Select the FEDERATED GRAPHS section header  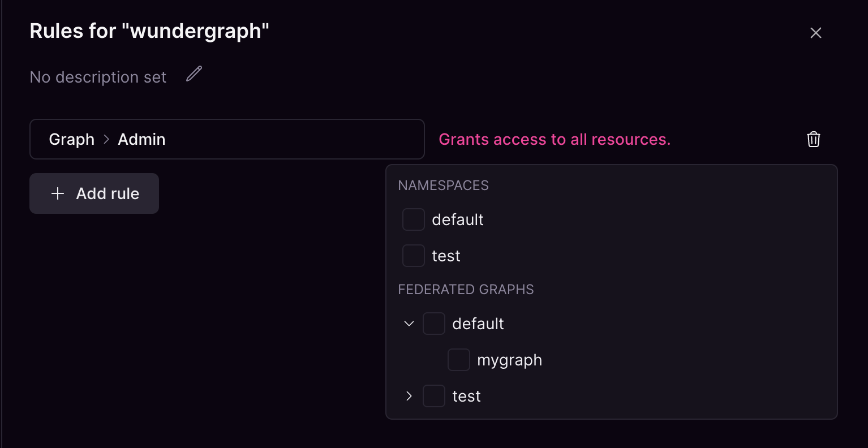tap(466, 289)
